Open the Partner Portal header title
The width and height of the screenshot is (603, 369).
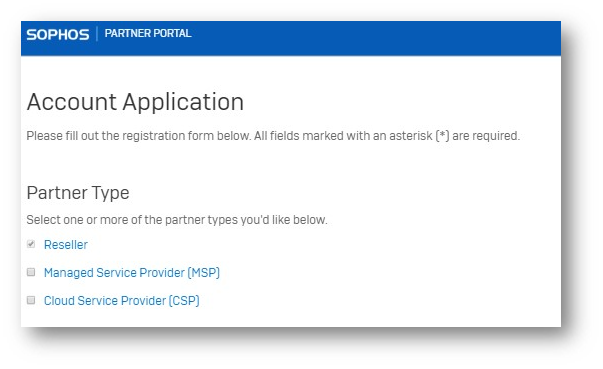(148, 33)
